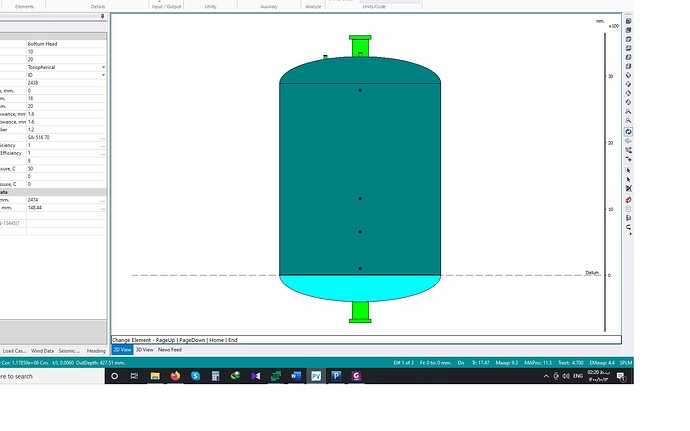690x431 pixels.
Task: Launch Firefox from the taskbar
Action: coord(175,376)
